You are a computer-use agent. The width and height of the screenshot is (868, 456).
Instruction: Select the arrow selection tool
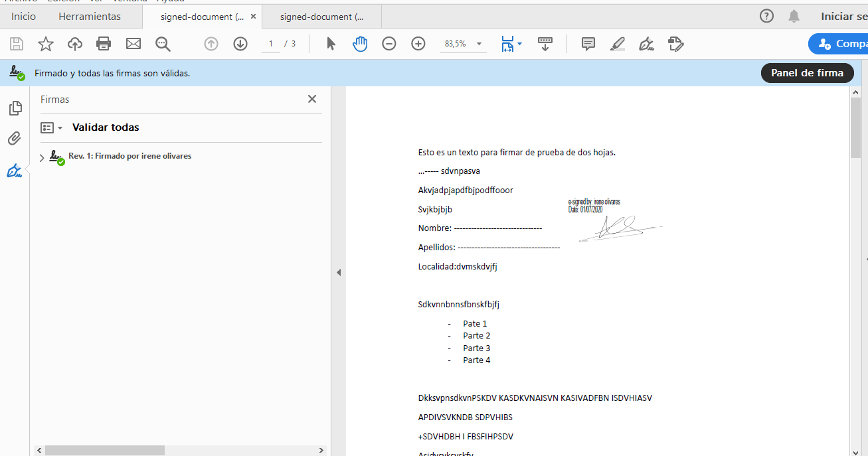coord(331,44)
